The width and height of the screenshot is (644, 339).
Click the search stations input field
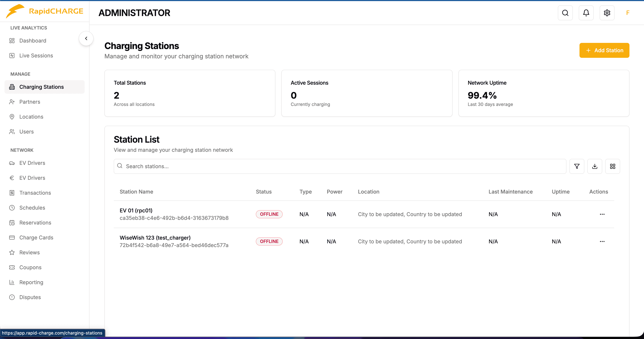coord(225,166)
